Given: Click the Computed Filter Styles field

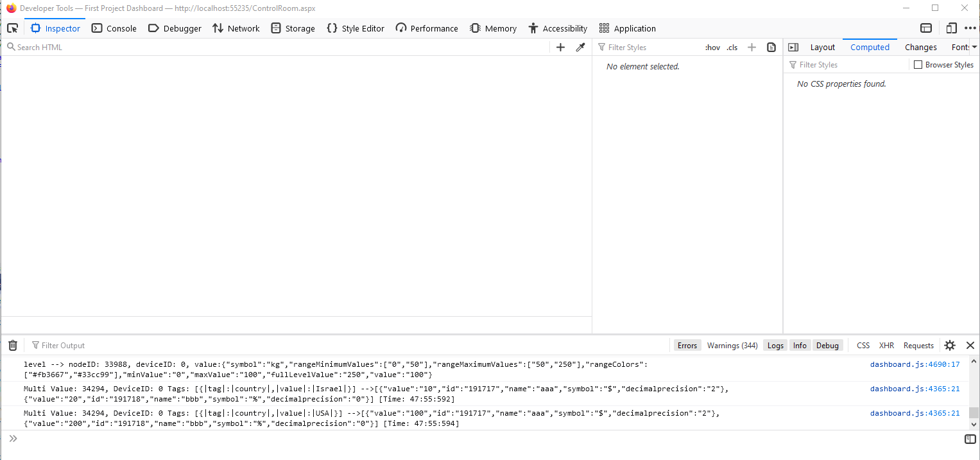Looking at the screenshot, I should (847, 65).
